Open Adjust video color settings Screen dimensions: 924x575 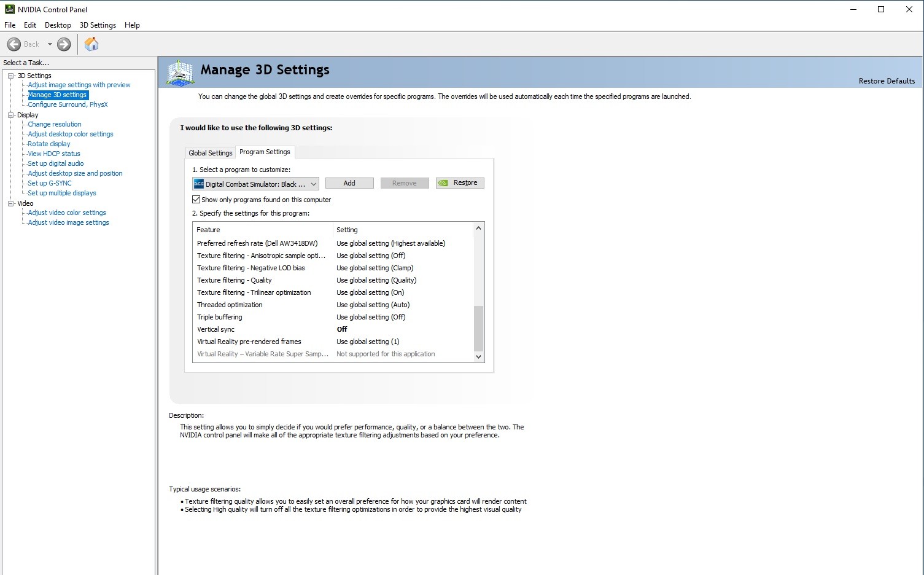coord(67,213)
